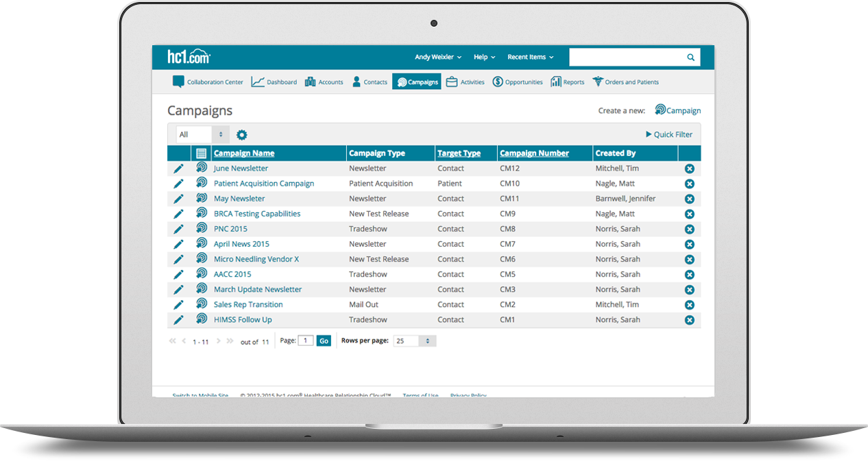This screenshot has width=868, height=461.
Task: Click the Collaboration Center chat icon
Action: [178, 82]
